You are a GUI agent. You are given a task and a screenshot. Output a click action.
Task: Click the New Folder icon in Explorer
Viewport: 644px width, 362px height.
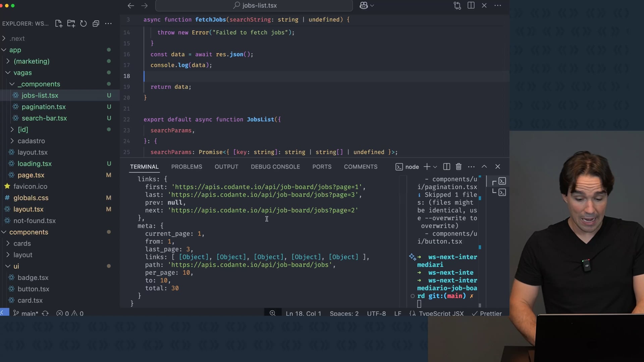click(x=71, y=23)
